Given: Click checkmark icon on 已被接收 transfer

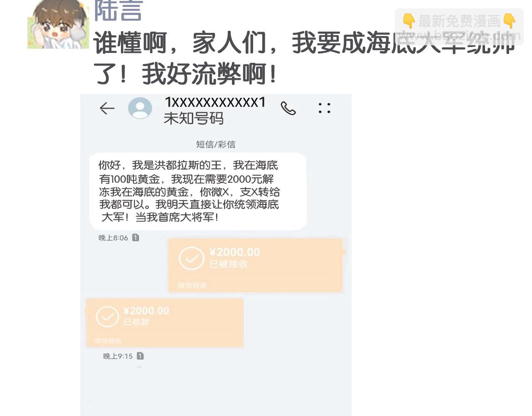Looking at the screenshot, I should click(191, 258).
